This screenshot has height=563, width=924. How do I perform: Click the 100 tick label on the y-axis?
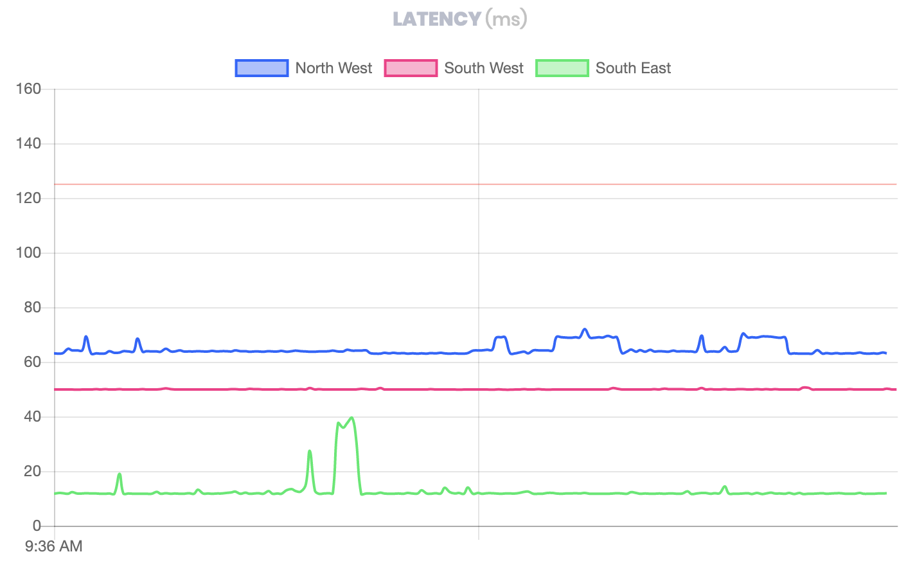point(28,253)
